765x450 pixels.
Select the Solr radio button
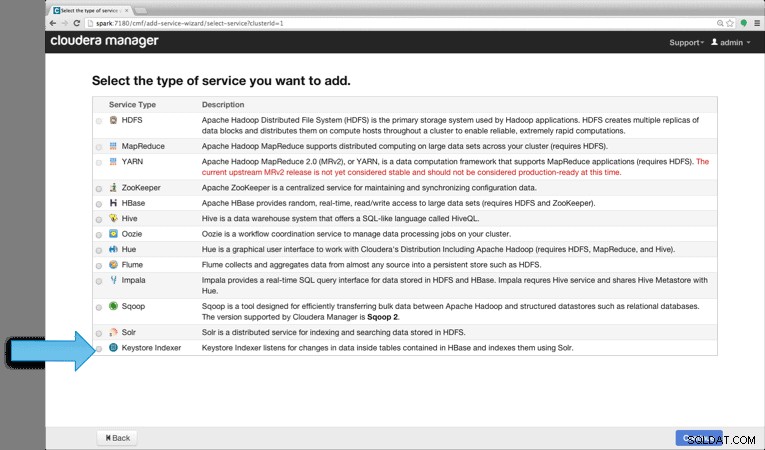(99, 333)
